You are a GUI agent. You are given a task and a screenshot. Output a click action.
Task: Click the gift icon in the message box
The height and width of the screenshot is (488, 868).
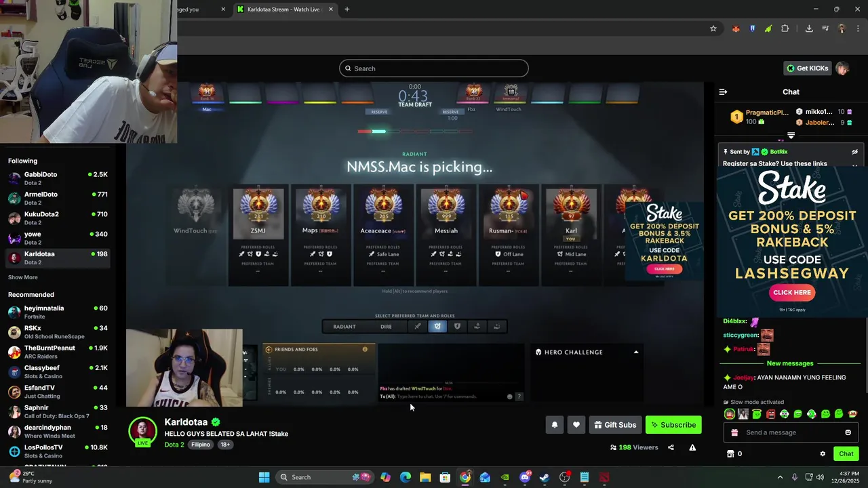click(734, 432)
